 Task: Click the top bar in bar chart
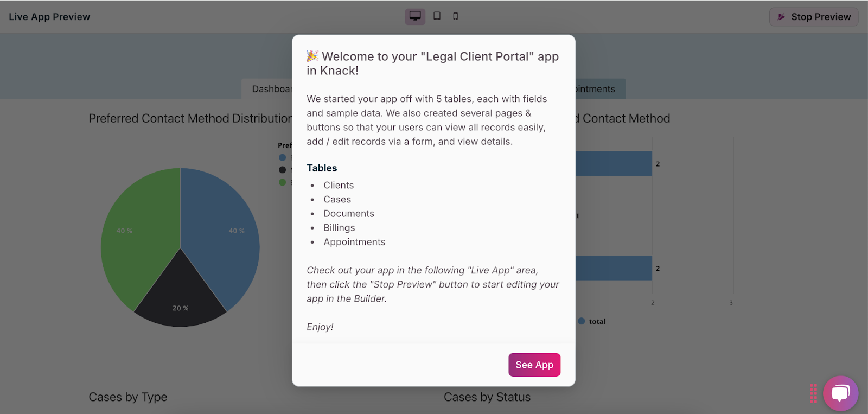point(613,163)
